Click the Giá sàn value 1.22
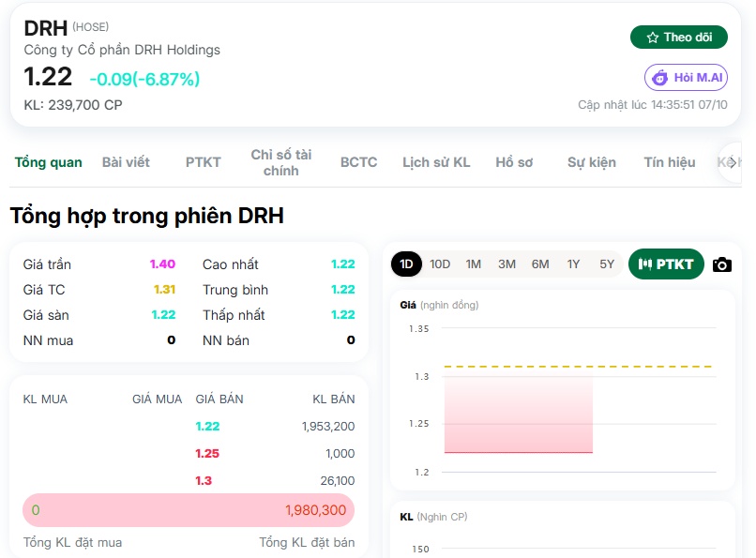Viewport: 756px width, 558px height. [163, 315]
